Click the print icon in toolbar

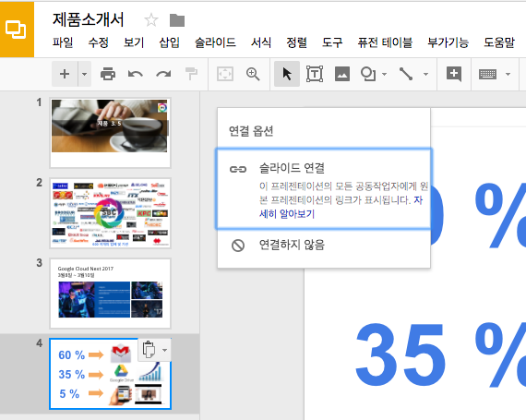coord(108,74)
